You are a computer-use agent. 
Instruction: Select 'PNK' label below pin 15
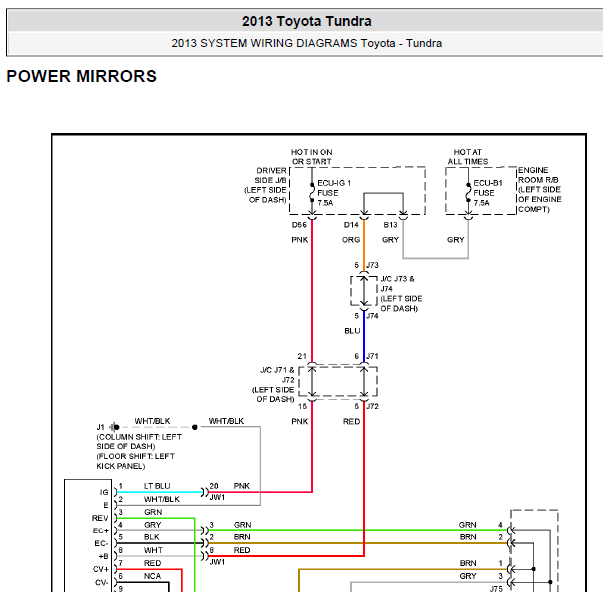300,422
